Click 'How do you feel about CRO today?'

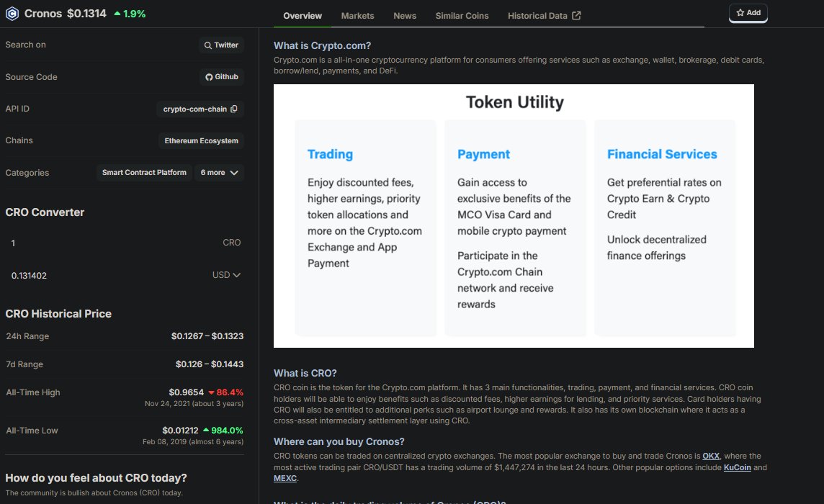(97, 478)
